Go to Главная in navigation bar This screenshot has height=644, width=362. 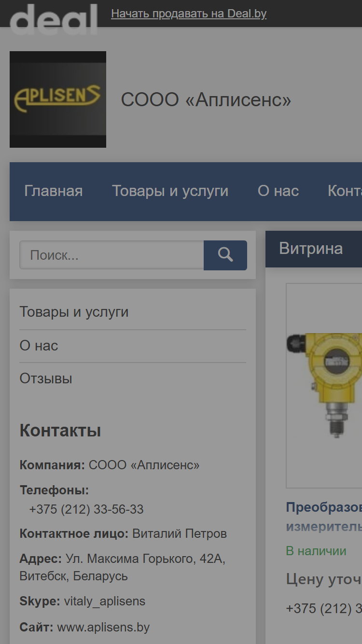click(54, 191)
